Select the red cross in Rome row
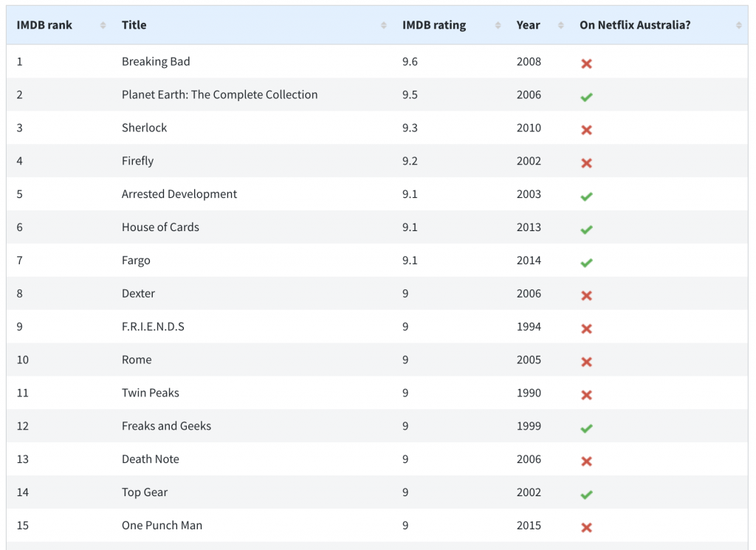The height and width of the screenshot is (550, 756). pyautogui.click(x=586, y=362)
